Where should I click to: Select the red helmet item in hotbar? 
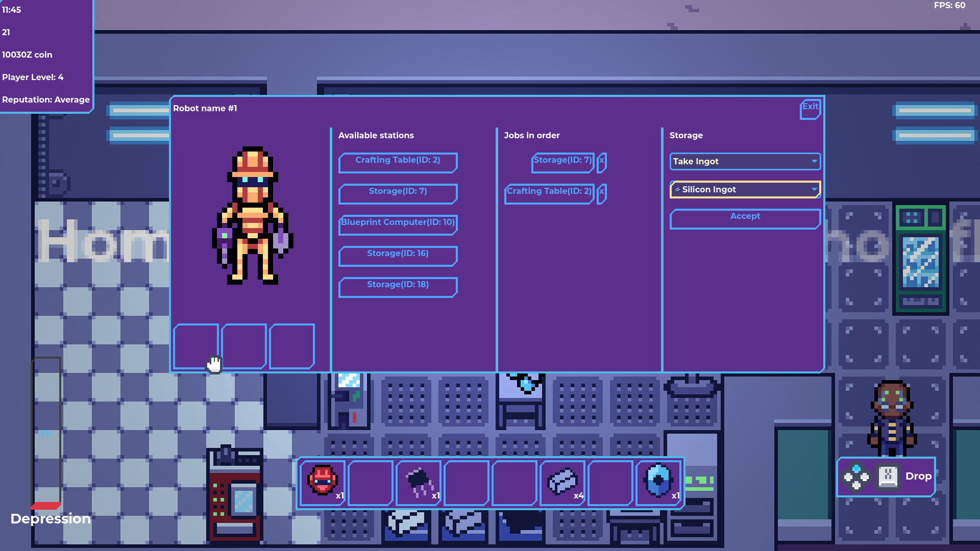coord(322,481)
